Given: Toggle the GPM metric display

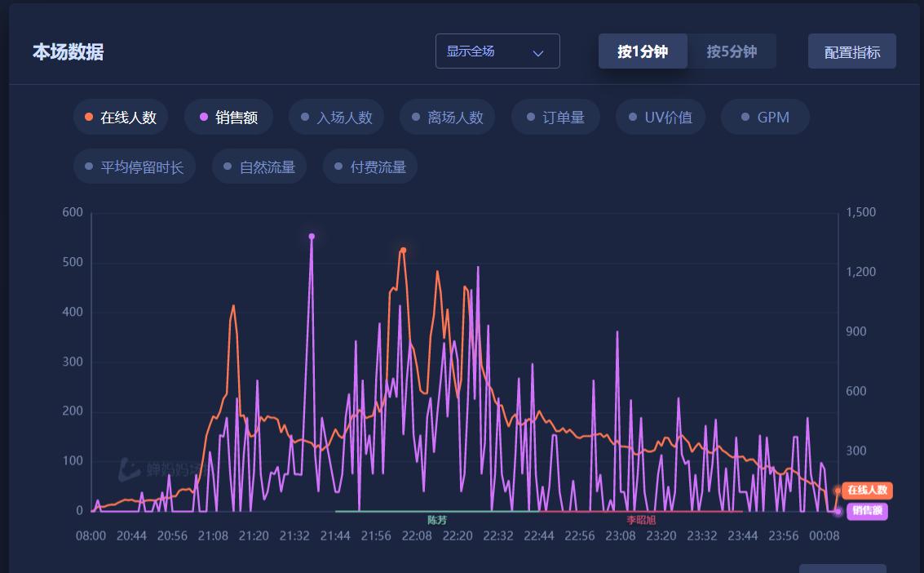Looking at the screenshot, I should tap(765, 117).
